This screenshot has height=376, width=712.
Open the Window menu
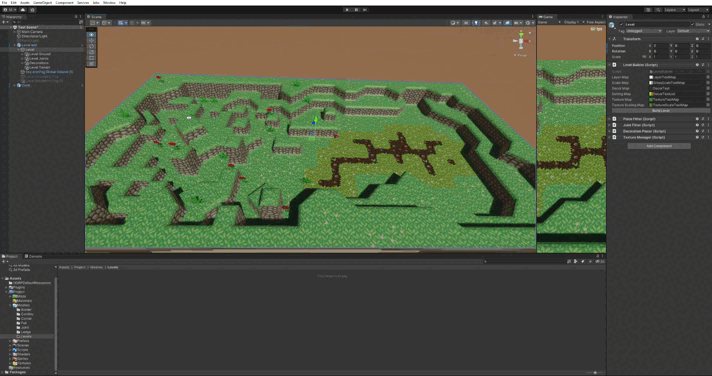109,3
